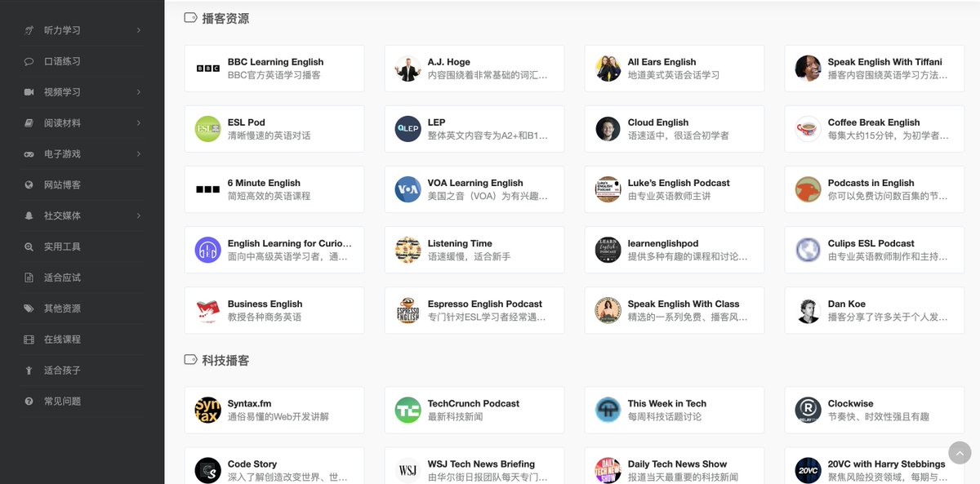Viewport: 980px width, 484px height.
Task: Open the VOA Learning English title link
Action: click(475, 183)
